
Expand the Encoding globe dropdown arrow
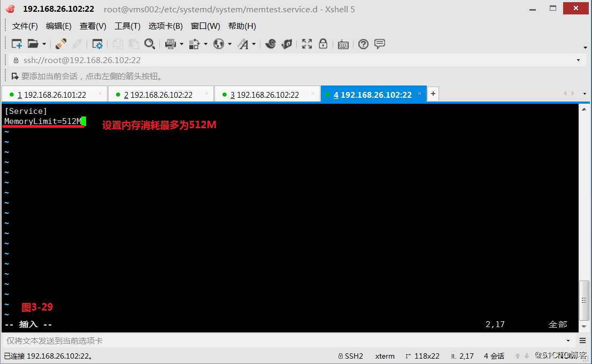pyautogui.click(x=229, y=44)
